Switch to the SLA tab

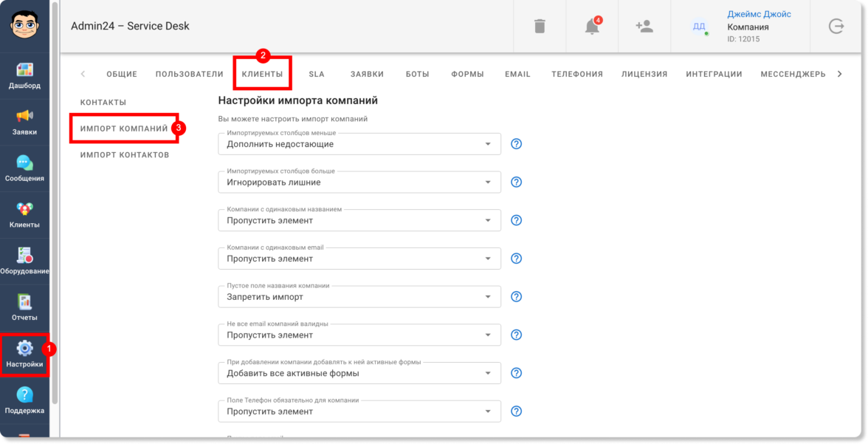[x=317, y=75]
